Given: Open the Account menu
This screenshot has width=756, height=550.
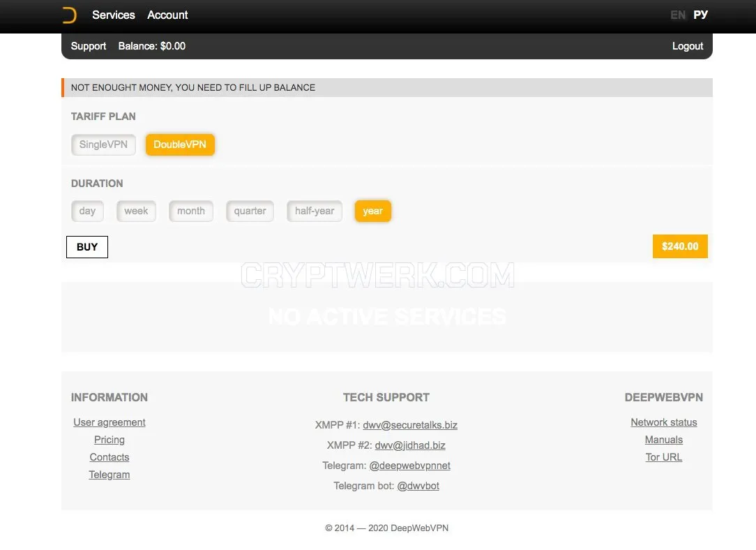Looking at the screenshot, I should tap(167, 15).
